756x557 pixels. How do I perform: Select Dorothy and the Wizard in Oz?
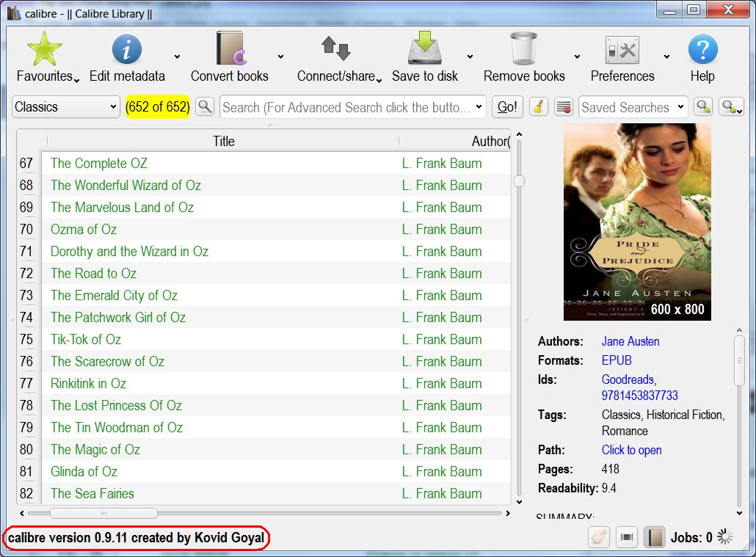pyautogui.click(x=276, y=251)
